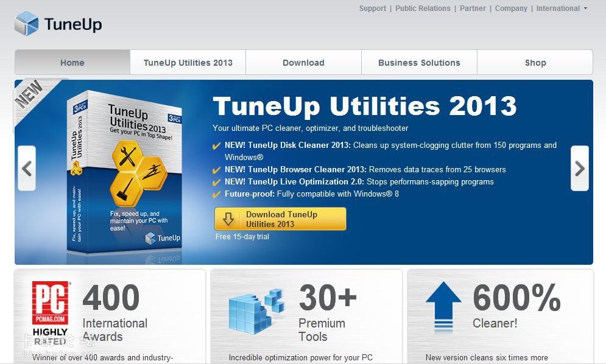Click the checkmark beside Disk Cleaner 2013
The width and height of the screenshot is (606, 364).
pos(216,145)
